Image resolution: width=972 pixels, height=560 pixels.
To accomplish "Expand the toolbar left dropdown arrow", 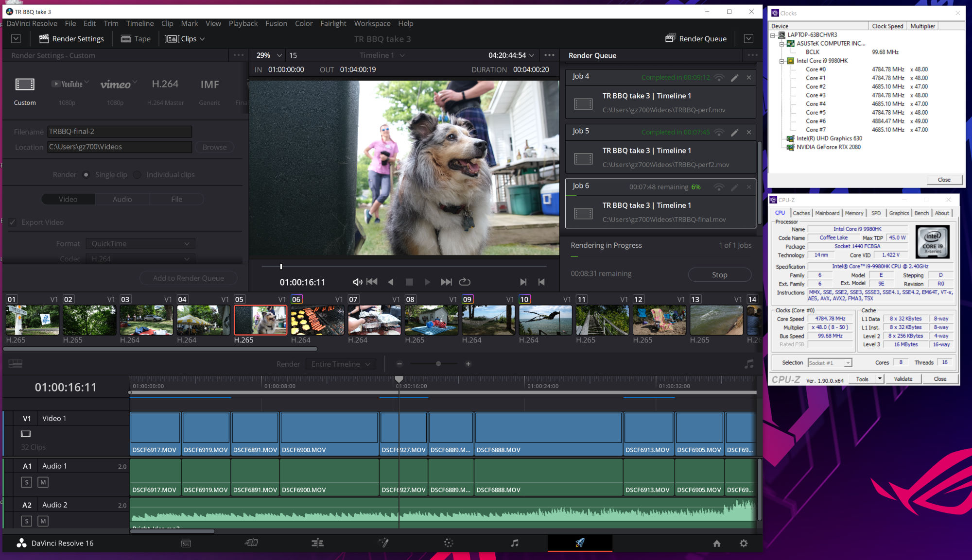I will (x=16, y=39).
